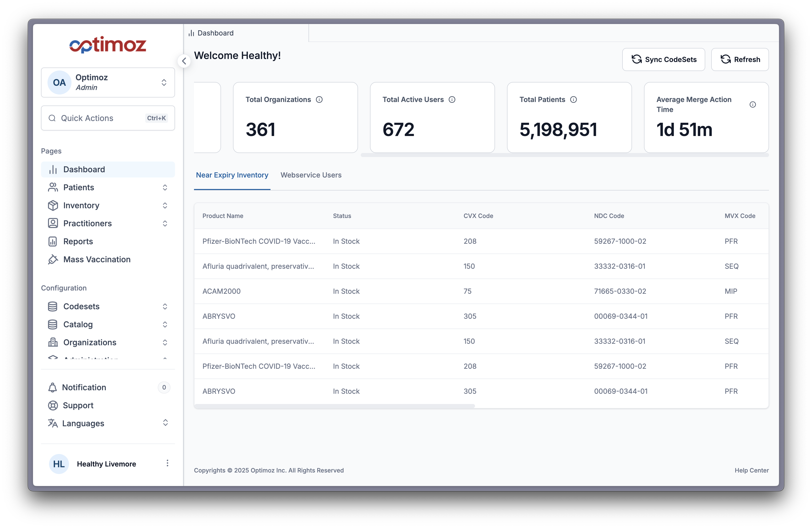Collapse the sidebar with the arrow toggle

click(x=184, y=61)
